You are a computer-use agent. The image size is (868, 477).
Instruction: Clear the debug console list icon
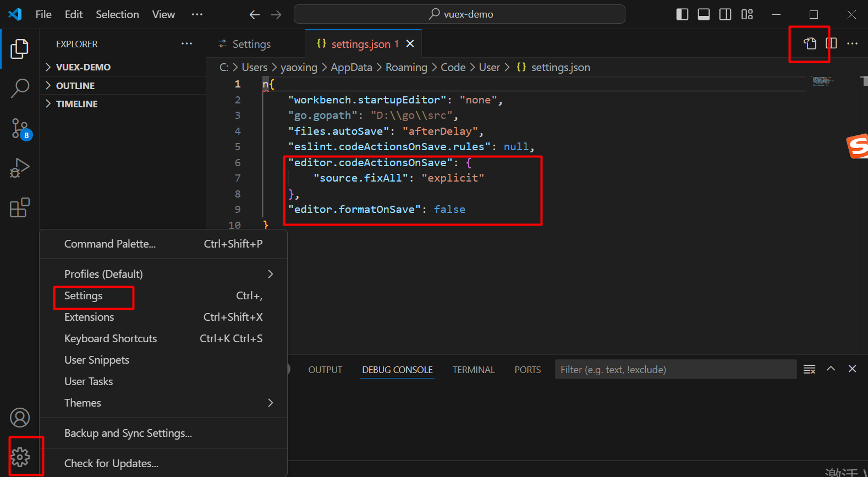coord(809,369)
